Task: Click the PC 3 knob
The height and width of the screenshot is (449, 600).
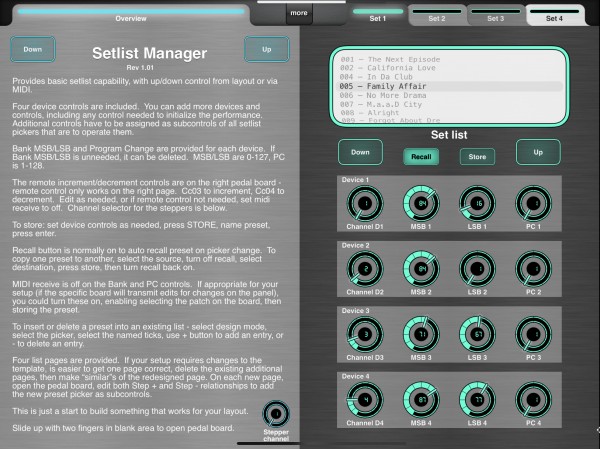Action: pyautogui.click(x=533, y=335)
